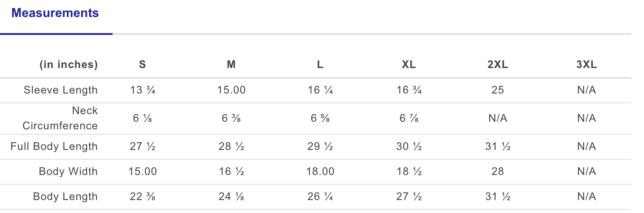Viewport: 644px width, 213px height.
Task: Select the 2XL size column header
Action: (x=497, y=64)
